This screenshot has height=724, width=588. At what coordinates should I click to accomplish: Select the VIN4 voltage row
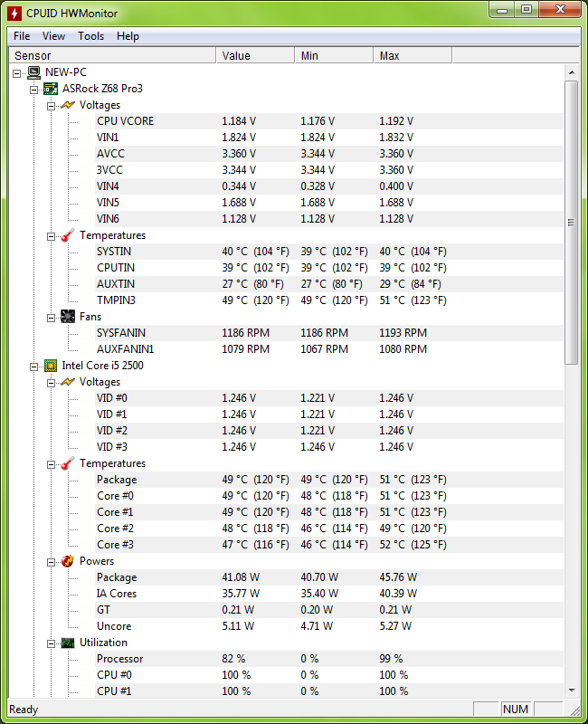(x=329, y=186)
